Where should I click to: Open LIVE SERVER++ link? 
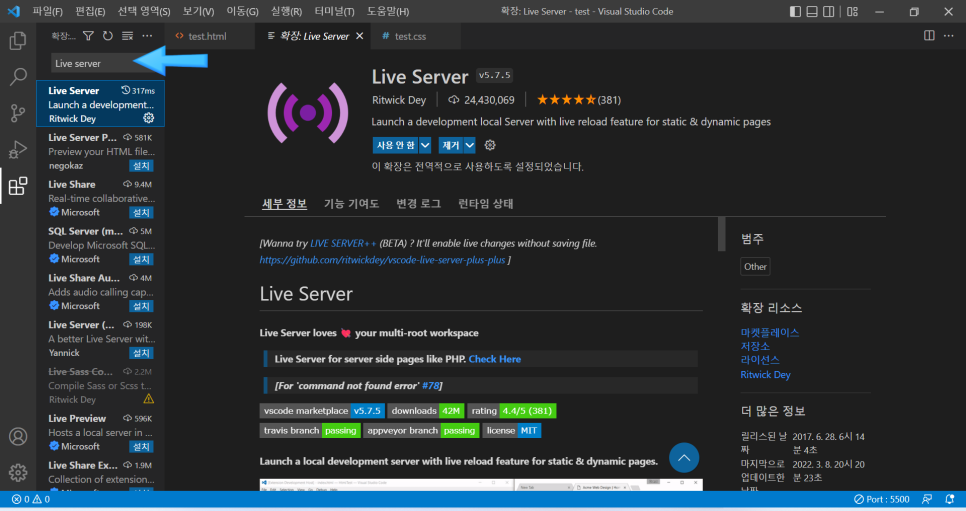click(x=343, y=243)
